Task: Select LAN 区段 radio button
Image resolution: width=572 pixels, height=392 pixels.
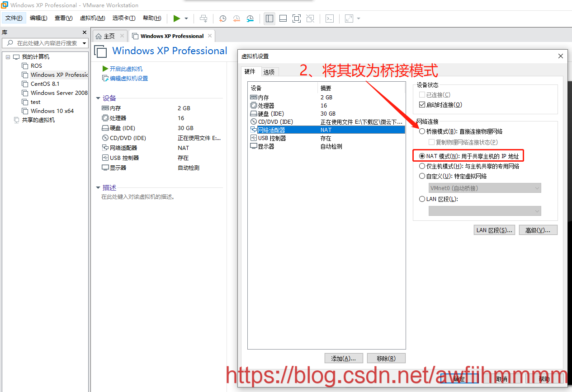Action: click(422, 199)
